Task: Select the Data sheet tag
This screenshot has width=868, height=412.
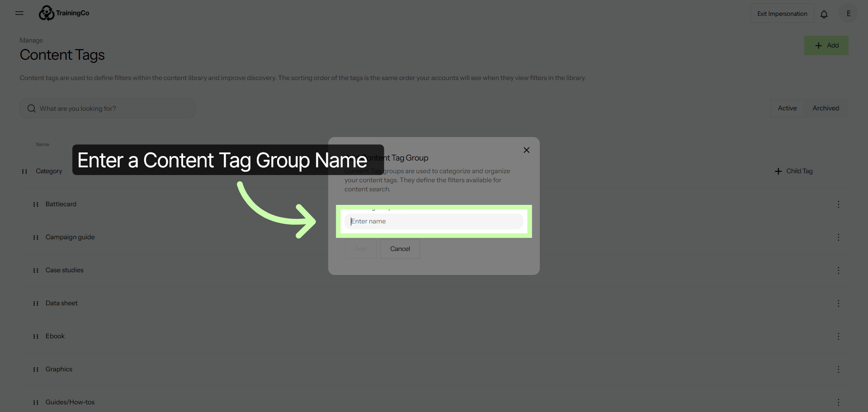Action: point(61,303)
